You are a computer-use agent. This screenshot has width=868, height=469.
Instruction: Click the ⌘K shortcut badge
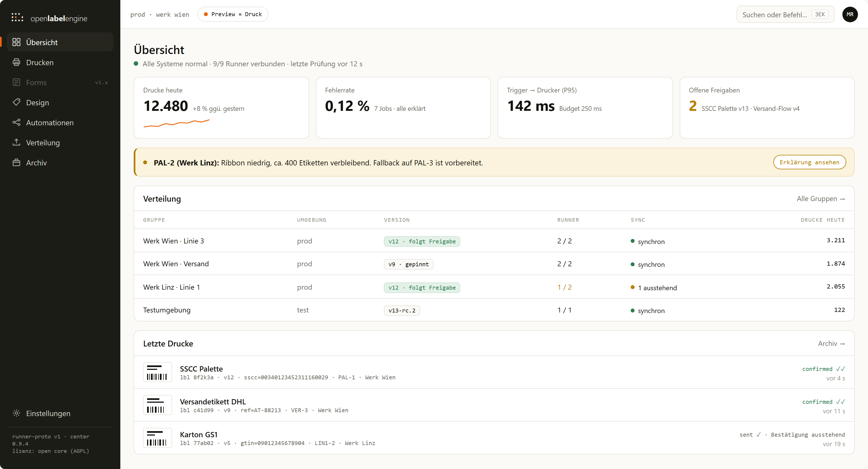coord(820,14)
